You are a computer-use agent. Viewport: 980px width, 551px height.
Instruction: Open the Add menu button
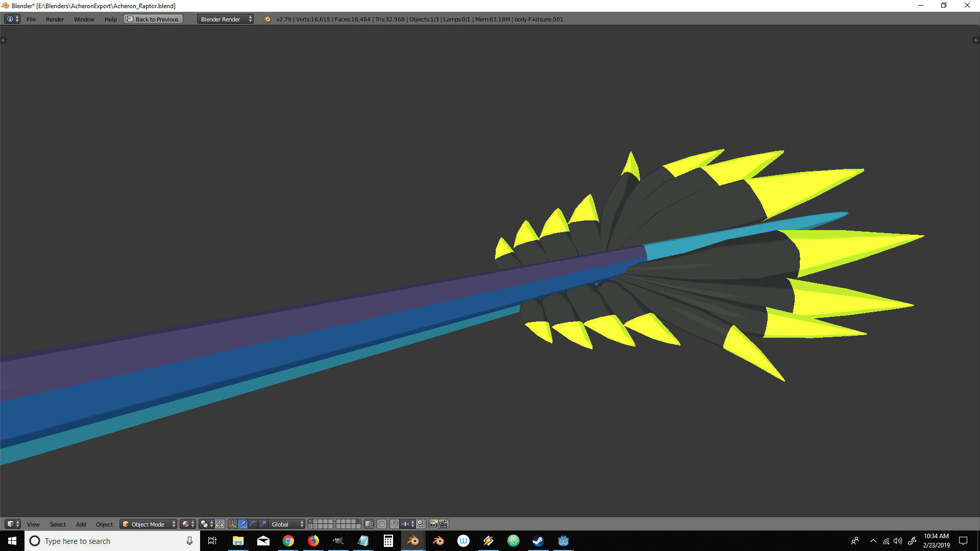[81, 524]
